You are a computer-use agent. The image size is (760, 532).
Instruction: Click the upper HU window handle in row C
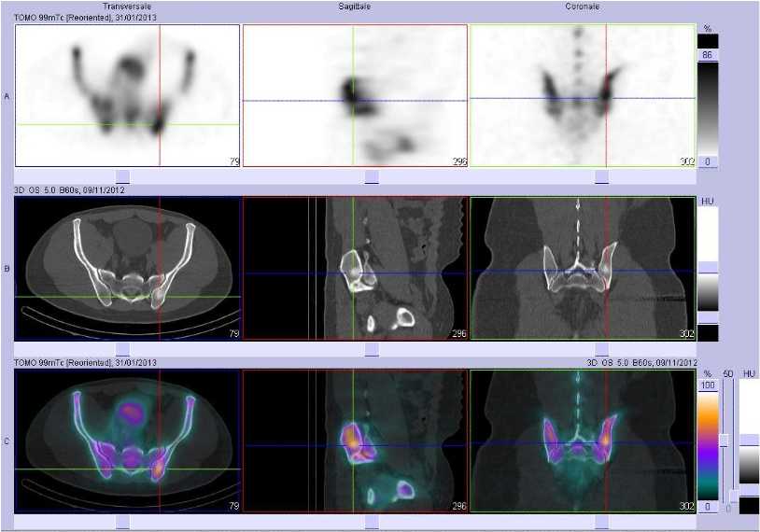click(750, 440)
